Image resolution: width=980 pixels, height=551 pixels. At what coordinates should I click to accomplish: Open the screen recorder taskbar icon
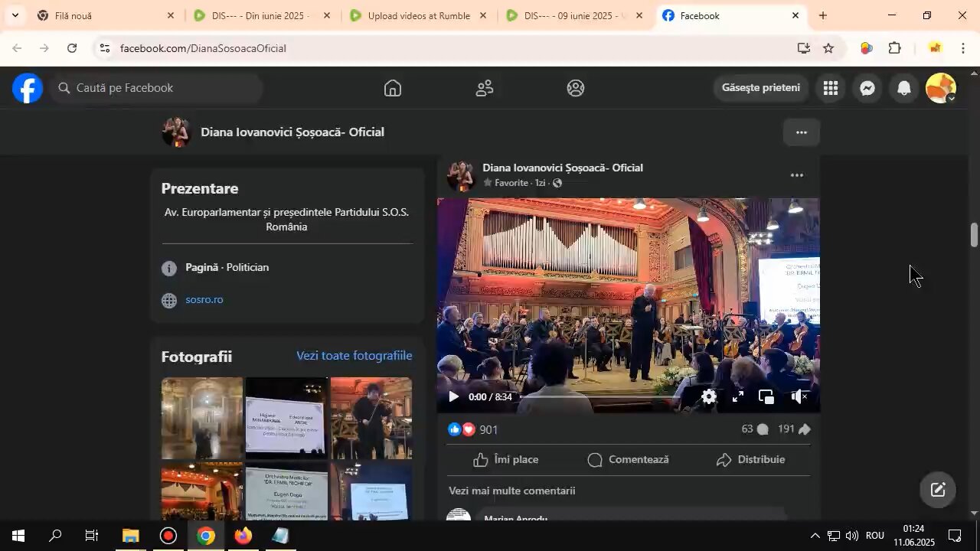click(168, 536)
